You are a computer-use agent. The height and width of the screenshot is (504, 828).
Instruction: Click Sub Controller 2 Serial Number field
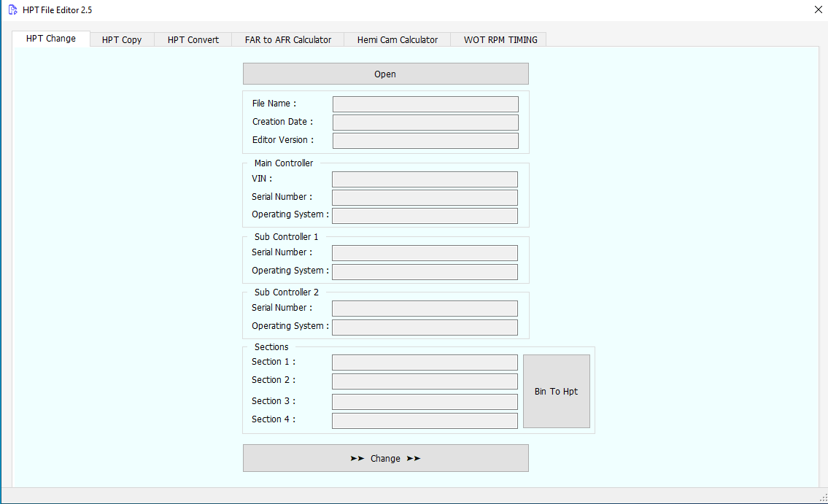click(425, 309)
